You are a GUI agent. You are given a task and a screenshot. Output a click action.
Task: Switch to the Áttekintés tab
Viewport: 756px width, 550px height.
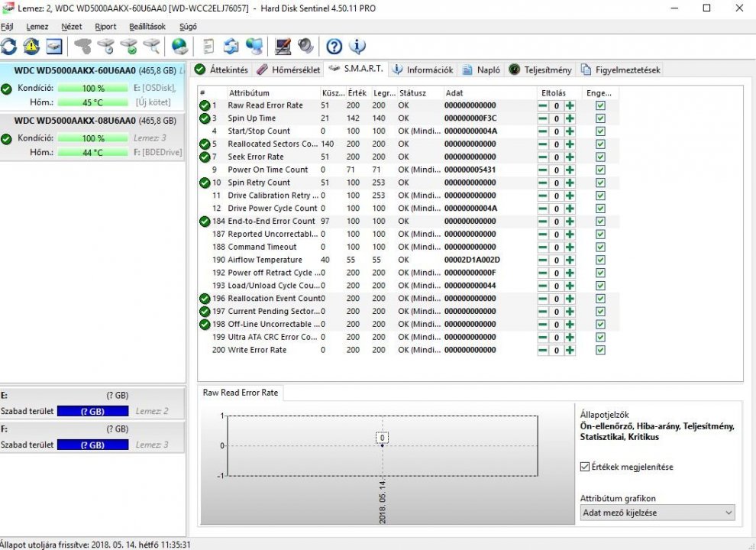pyautogui.click(x=221, y=70)
